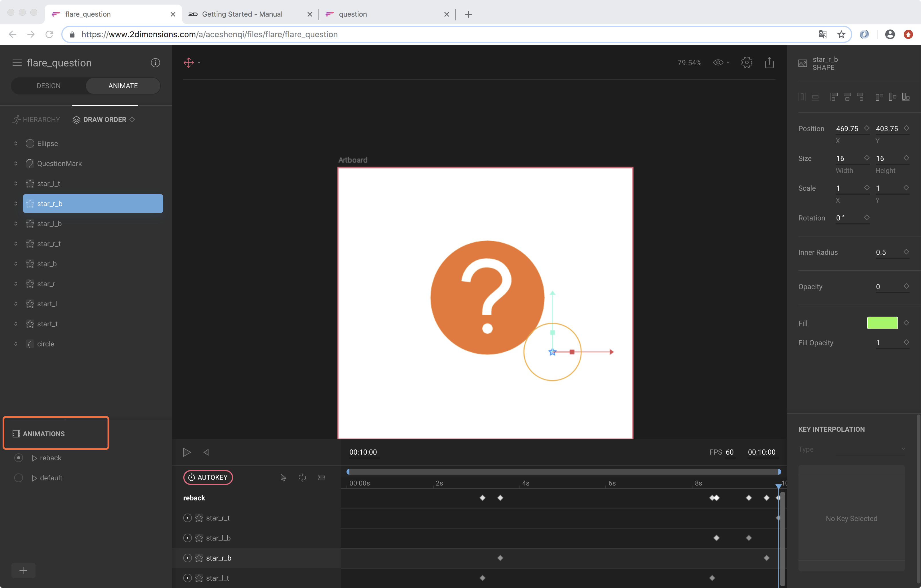Key the Opacity property diamond
The width and height of the screenshot is (921, 588).
coord(906,286)
